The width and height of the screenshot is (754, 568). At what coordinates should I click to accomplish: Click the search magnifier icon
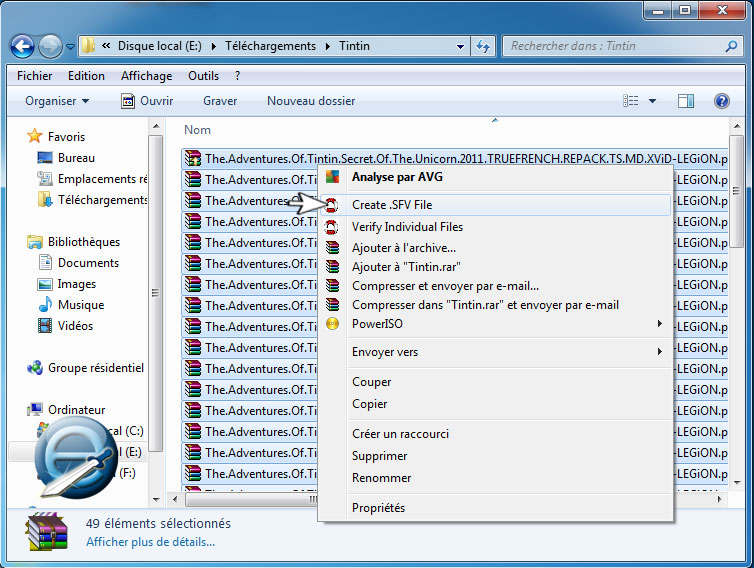click(731, 46)
